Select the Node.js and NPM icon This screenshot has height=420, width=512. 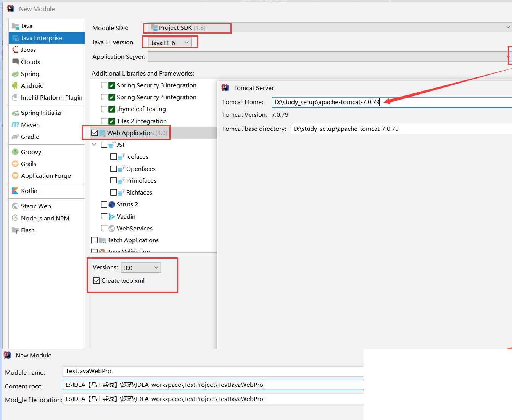coord(15,218)
